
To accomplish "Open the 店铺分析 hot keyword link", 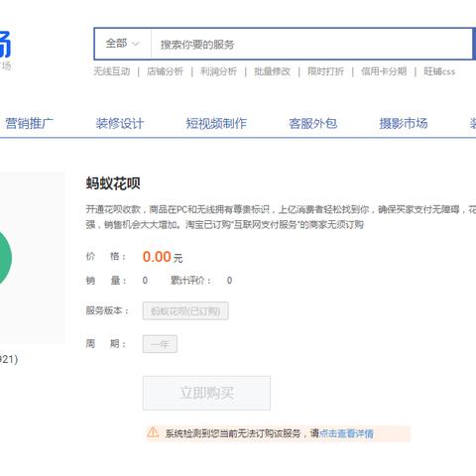I will point(165,71).
